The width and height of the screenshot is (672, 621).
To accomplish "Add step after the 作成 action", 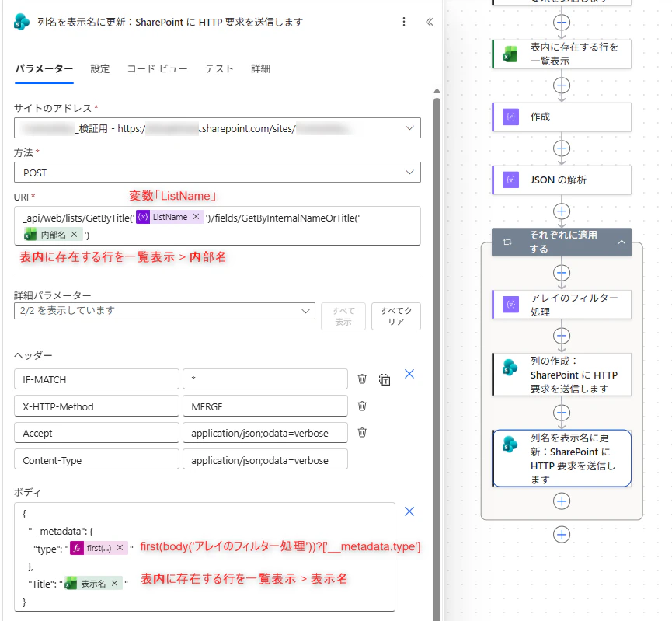I will coord(562,148).
